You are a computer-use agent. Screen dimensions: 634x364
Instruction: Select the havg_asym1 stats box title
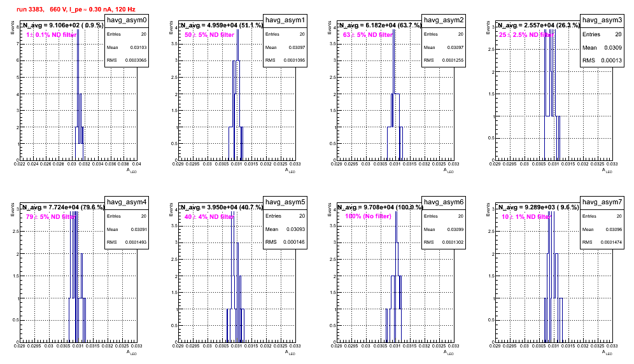coord(285,20)
